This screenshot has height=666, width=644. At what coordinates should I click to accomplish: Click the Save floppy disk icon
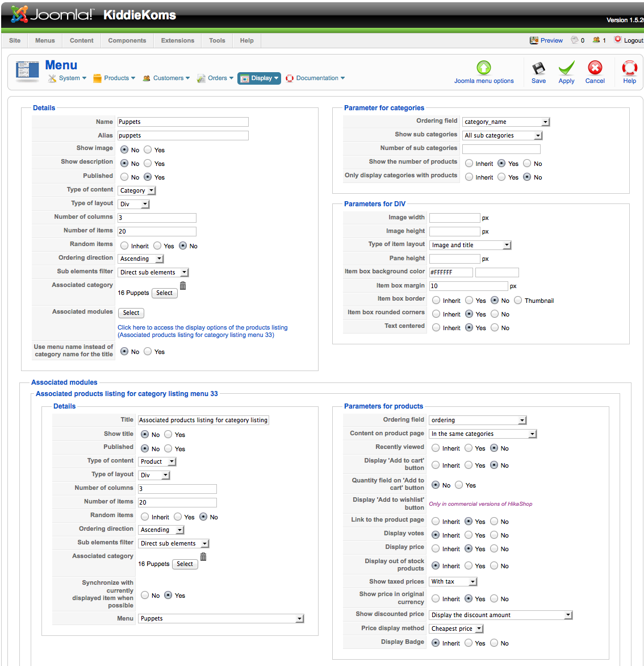(x=538, y=68)
